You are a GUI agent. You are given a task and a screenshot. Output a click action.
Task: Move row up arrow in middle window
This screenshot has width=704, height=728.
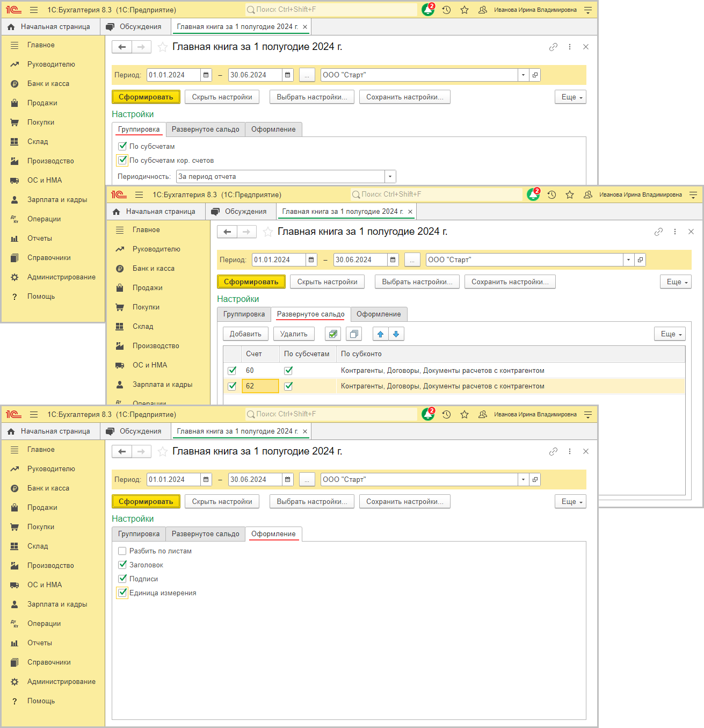(x=380, y=334)
